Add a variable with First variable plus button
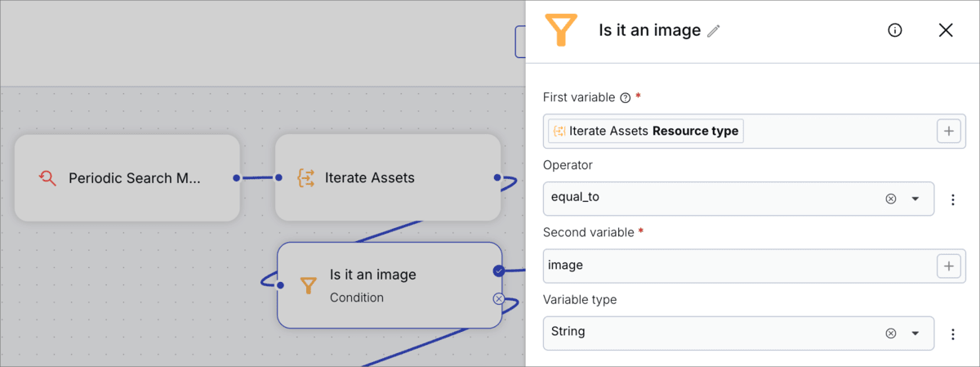980x367 pixels. pos(948,131)
